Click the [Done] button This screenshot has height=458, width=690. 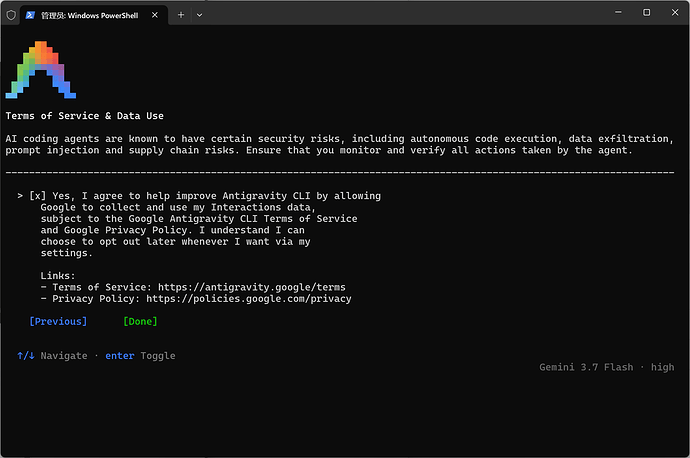pos(140,322)
